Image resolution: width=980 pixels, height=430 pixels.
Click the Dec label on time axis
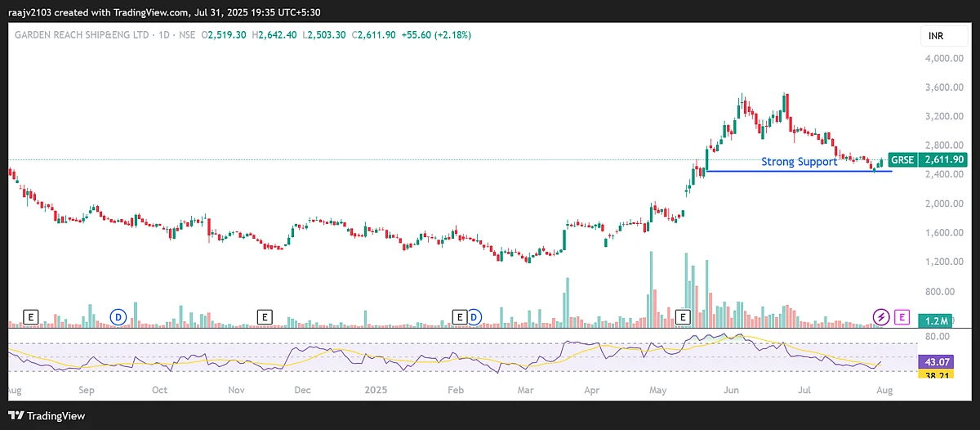coord(302,390)
